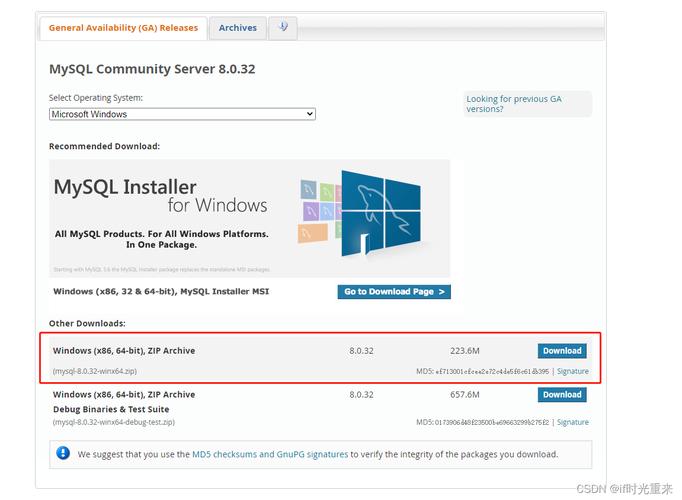The width and height of the screenshot is (682, 500).
Task: Click the Recommended Download heading
Action: tap(104, 147)
